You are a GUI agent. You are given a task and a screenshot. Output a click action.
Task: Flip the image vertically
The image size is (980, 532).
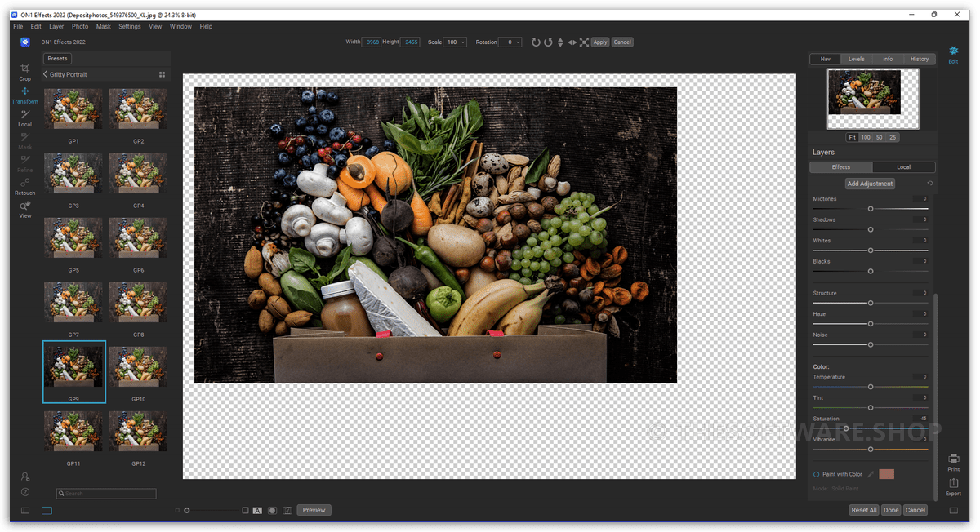[560, 42]
